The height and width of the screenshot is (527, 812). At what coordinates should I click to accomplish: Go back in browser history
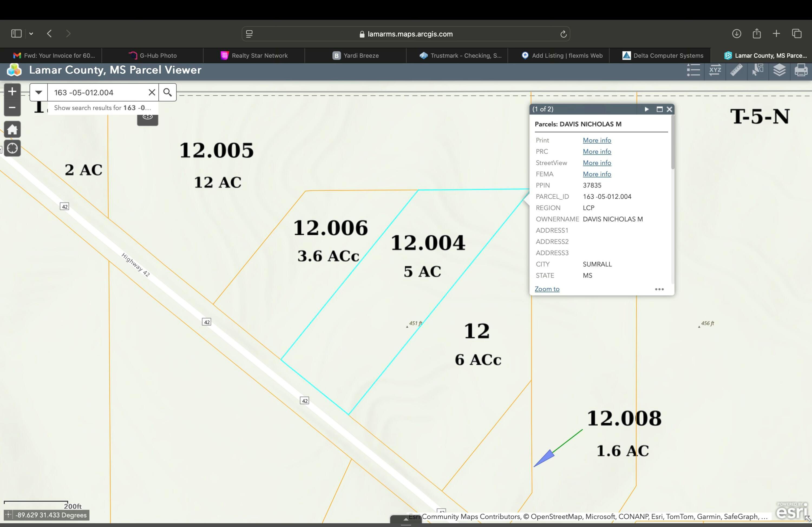pyautogui.click(x=50, y=34)
